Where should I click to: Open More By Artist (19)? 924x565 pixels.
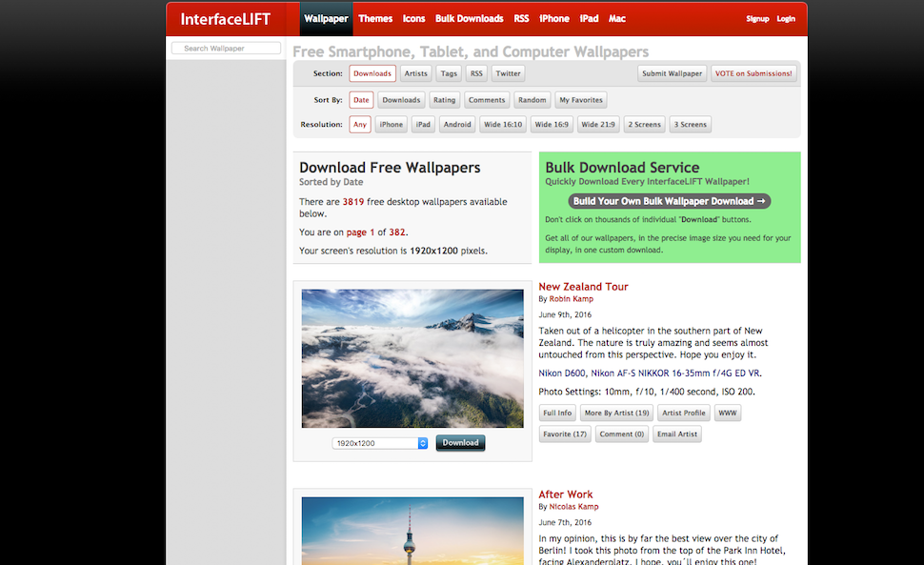click(616, 413)
